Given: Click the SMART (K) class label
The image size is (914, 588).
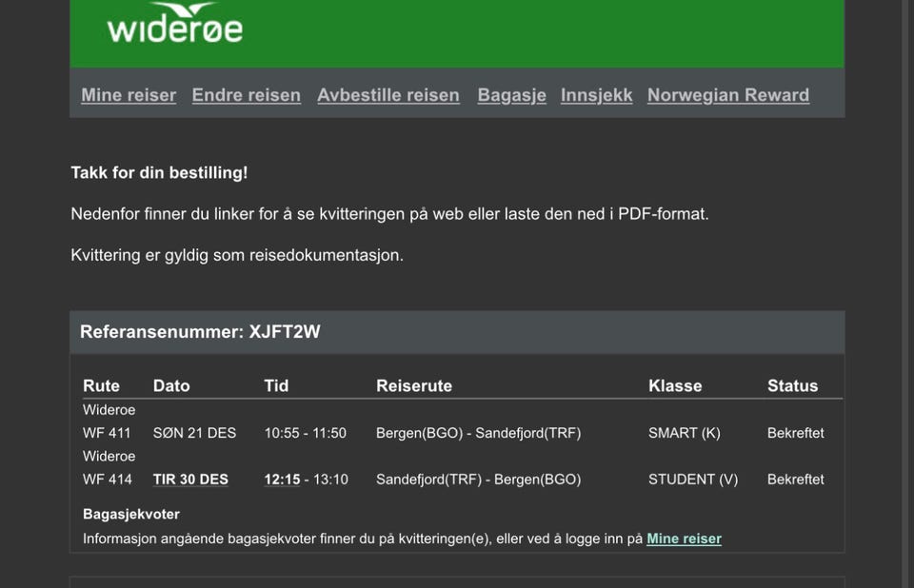Looking at the screenshot, I should 684,433.
